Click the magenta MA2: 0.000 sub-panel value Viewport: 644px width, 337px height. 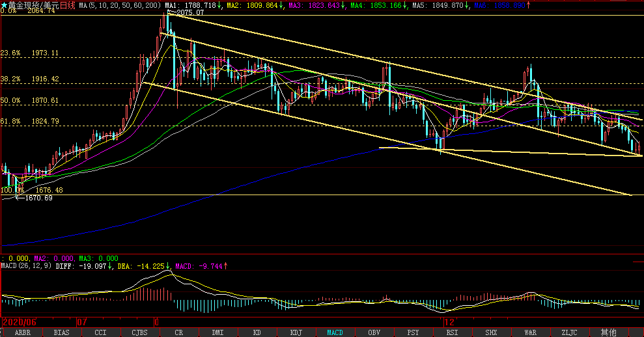click(x=54, y=258)
